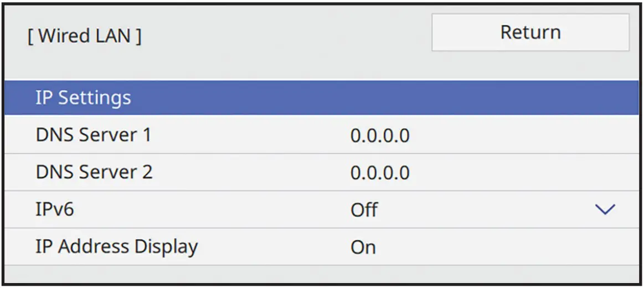
Task: Change secondary DNS 0.0.0.0 in second row
Action: 380,173
